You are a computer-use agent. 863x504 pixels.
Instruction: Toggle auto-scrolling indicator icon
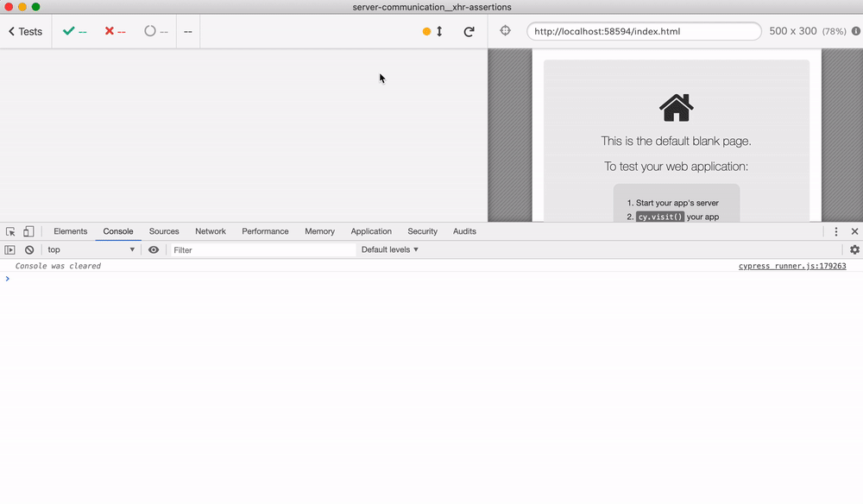coord(433,32)
